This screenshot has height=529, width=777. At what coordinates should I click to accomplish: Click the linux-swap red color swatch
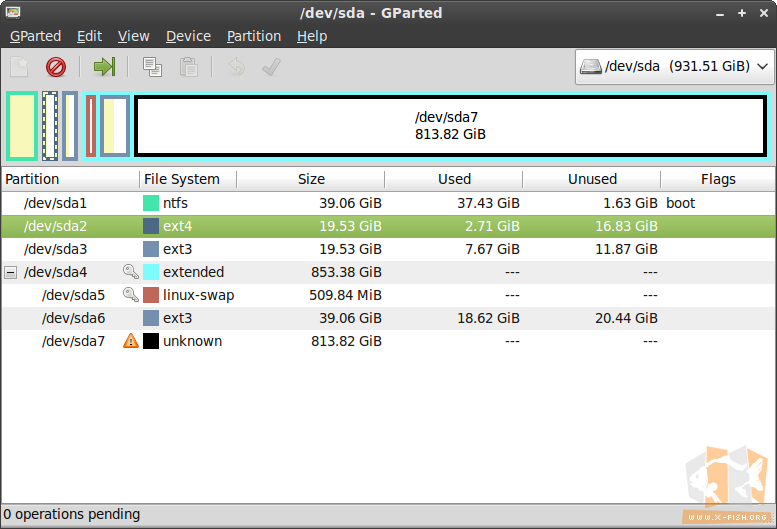pyautogui.click(x=151, y=295)
